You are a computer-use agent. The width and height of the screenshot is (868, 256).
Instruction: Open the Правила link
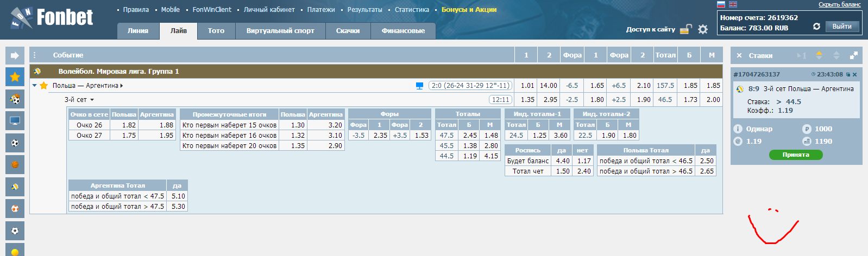[x=136, y=10]
